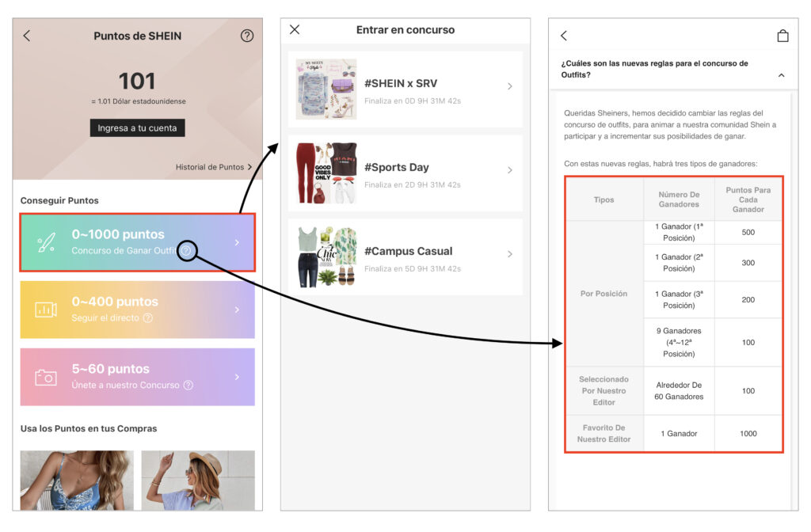Open the woman with hat product photo

[198, 481]
